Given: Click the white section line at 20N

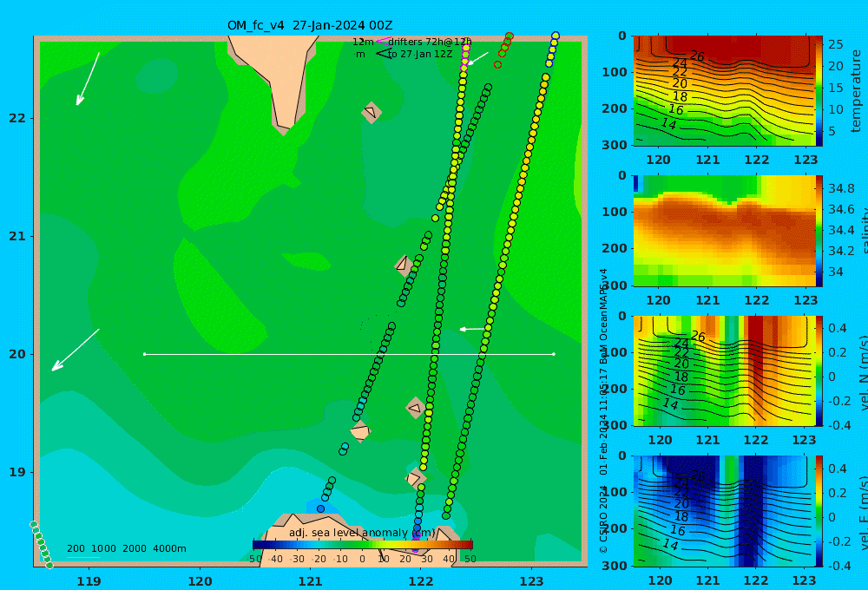Looking at the screenshot, I should tap(349, 354).
